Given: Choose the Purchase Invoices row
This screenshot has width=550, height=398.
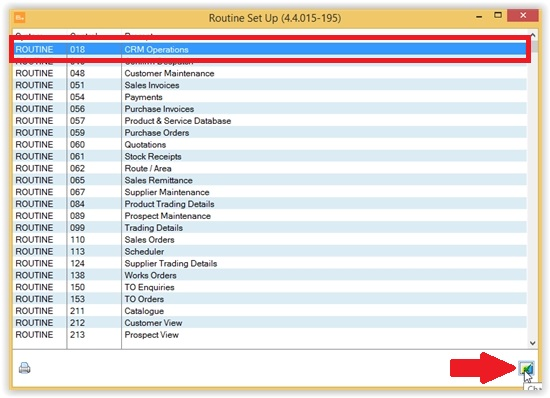Looking at the screenshot, I should tap(269, 109).
